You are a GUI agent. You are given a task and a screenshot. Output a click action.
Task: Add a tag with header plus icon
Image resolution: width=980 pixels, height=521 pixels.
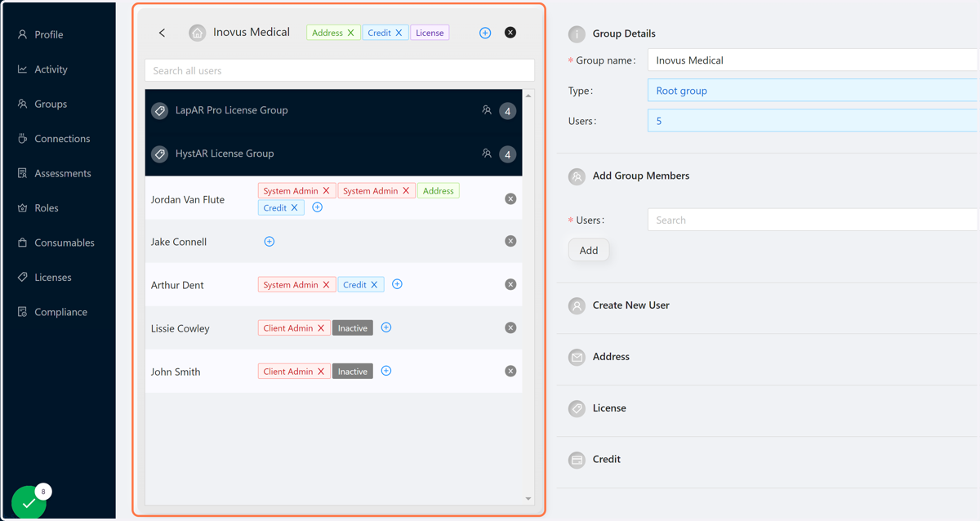coord(485,33)
